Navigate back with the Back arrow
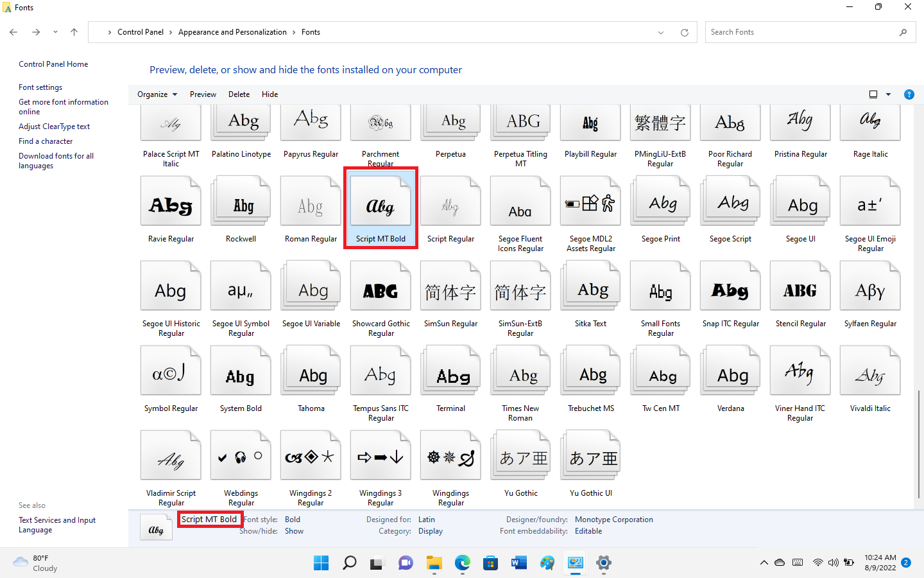Screen dimensions: 924x578 [x=13, y=32]
